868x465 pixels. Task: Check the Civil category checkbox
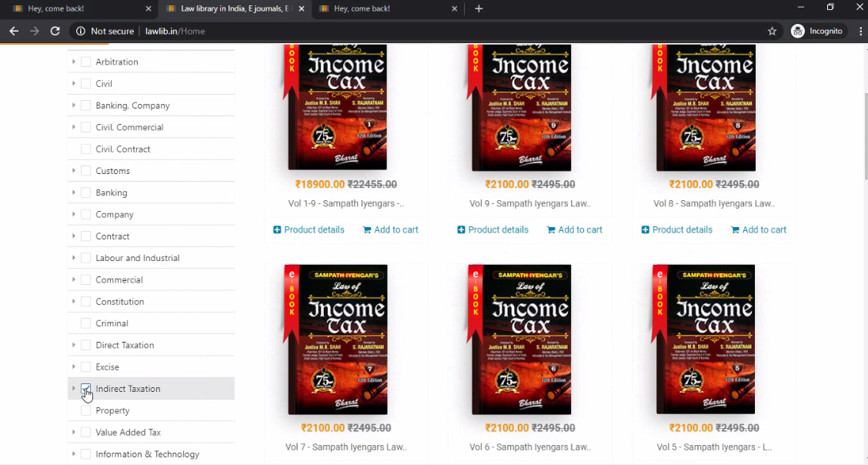[x=86, y=84]
